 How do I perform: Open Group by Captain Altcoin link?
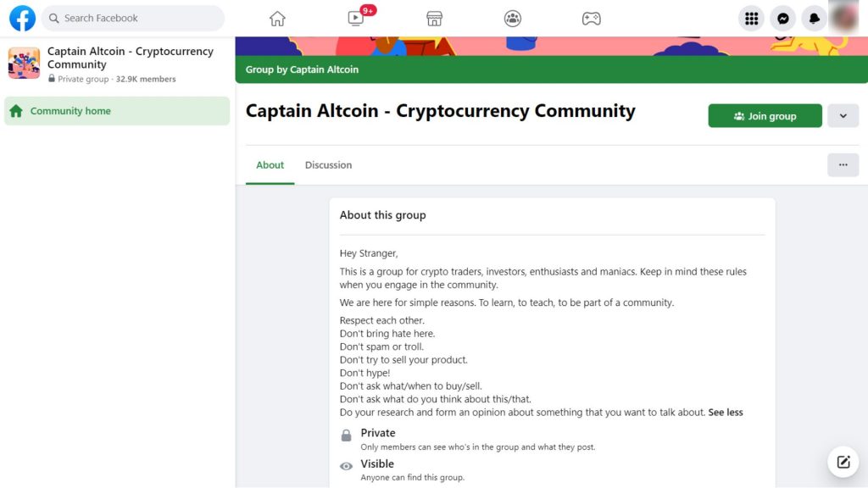302,69
